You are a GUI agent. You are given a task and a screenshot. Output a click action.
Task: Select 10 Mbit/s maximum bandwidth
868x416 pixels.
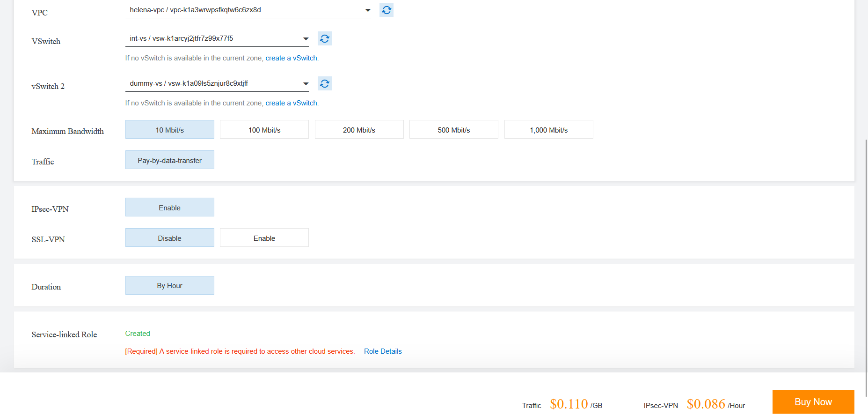169,130
